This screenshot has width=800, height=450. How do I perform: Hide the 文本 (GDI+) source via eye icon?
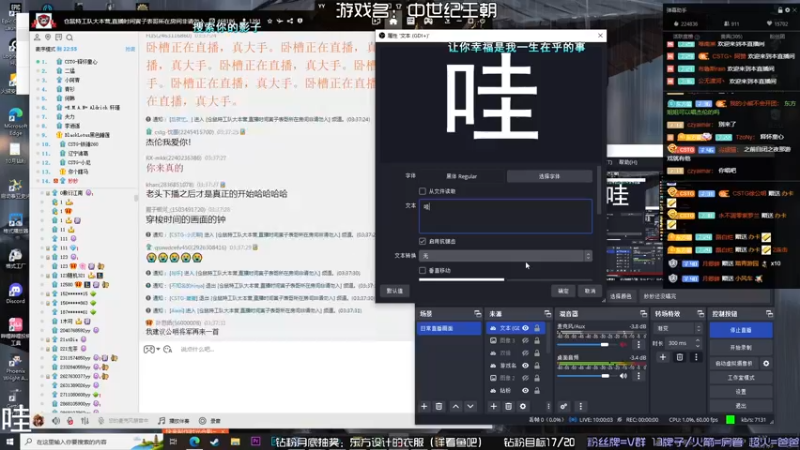pos(525,328)
